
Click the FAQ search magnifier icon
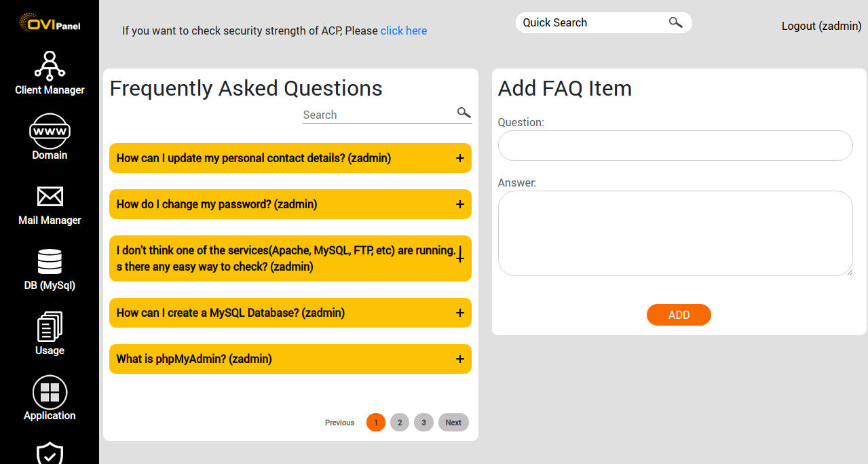[464, 113]
